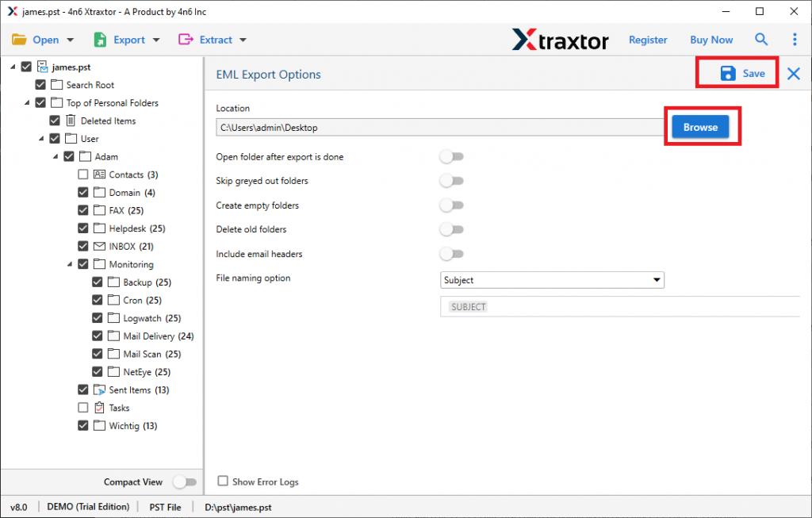812x518 pixels.
Task: Open the Export menu
Action: (x=127, y=40)
